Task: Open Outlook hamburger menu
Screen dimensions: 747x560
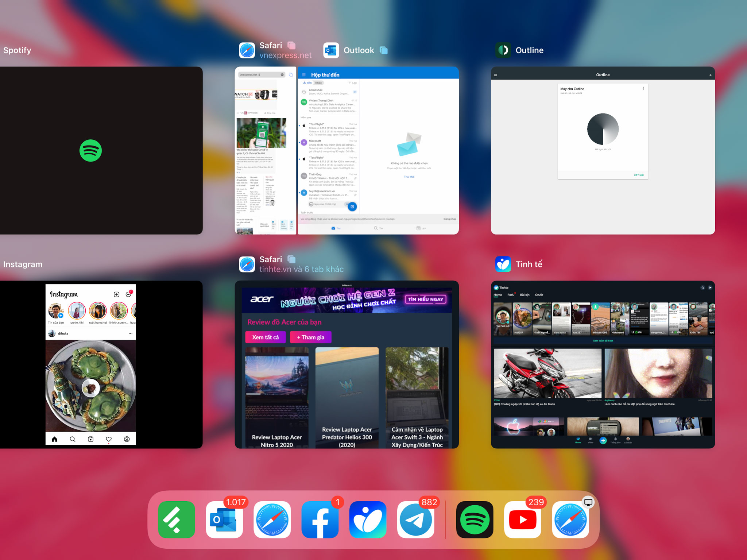Action: (303, 75)
